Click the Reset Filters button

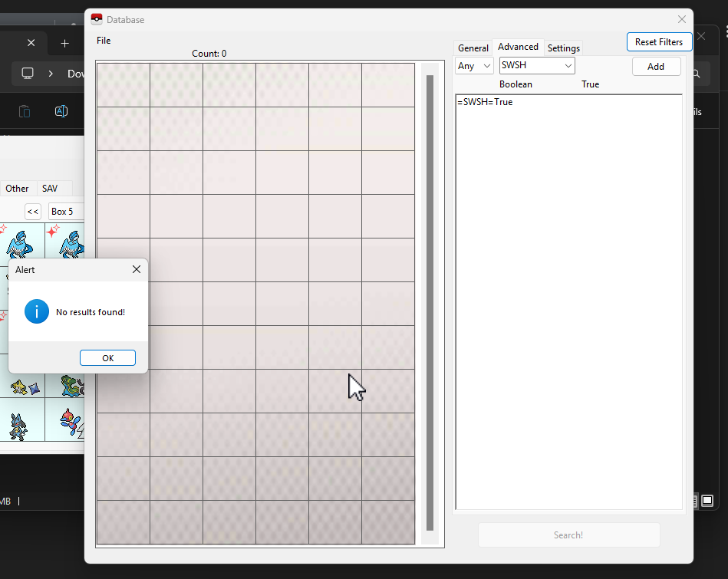point(659,42)
